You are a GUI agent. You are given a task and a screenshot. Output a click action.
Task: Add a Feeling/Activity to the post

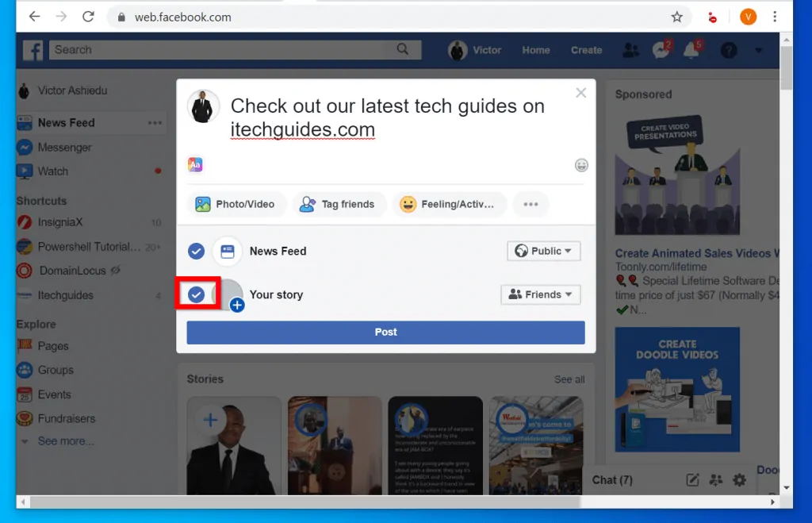(449, 204)
